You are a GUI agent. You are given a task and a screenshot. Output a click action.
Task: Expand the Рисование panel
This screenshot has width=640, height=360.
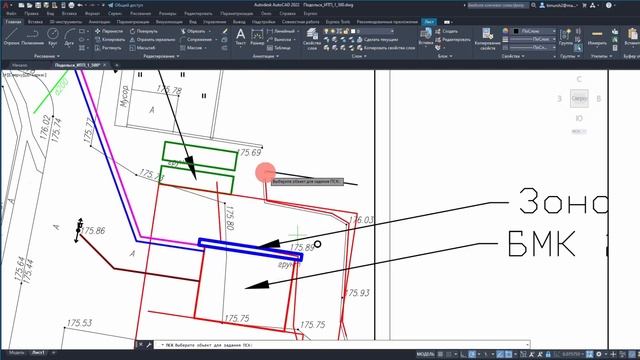[x=47, y=56]
